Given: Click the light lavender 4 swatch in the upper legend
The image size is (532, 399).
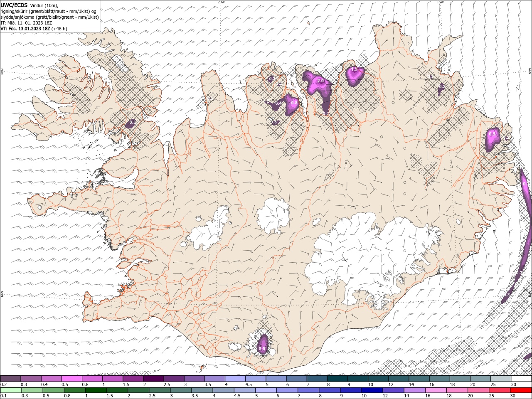Looking at the screenshot, I should (235, 379).
